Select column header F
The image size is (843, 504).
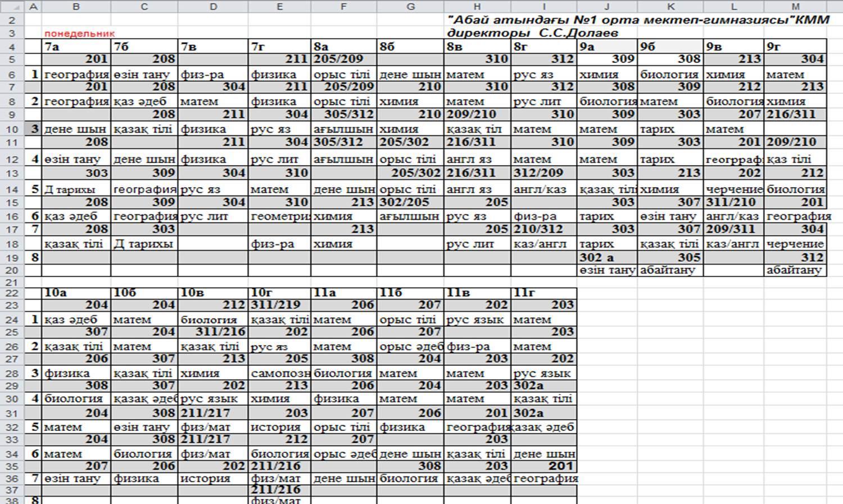343,7
